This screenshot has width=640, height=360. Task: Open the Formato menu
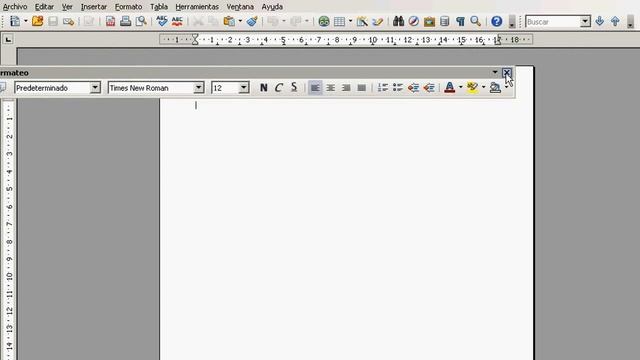pos(128,7)
